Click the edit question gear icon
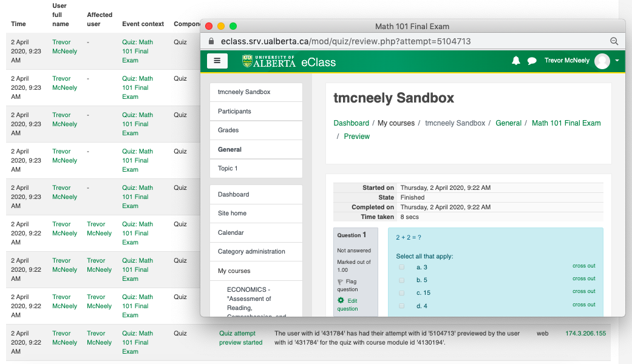This screenshot has height=364, width=632. point(341,300)
